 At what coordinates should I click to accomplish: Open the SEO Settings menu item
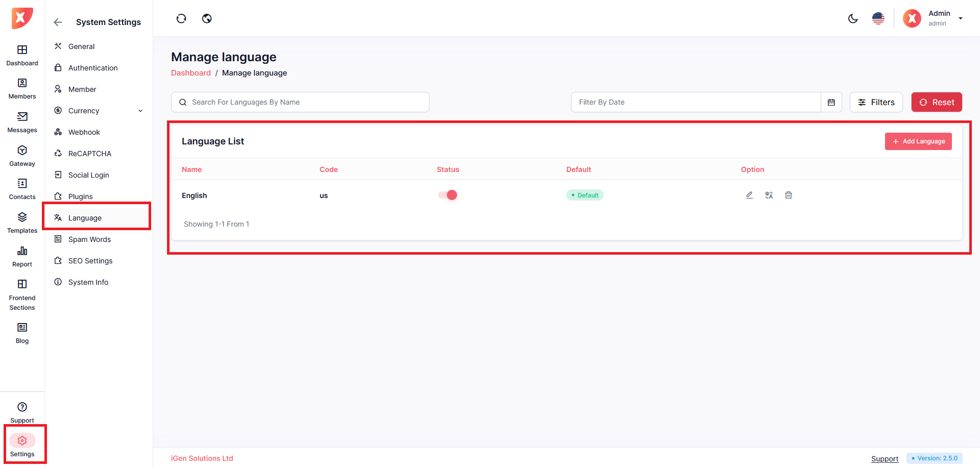click(90, 261)
